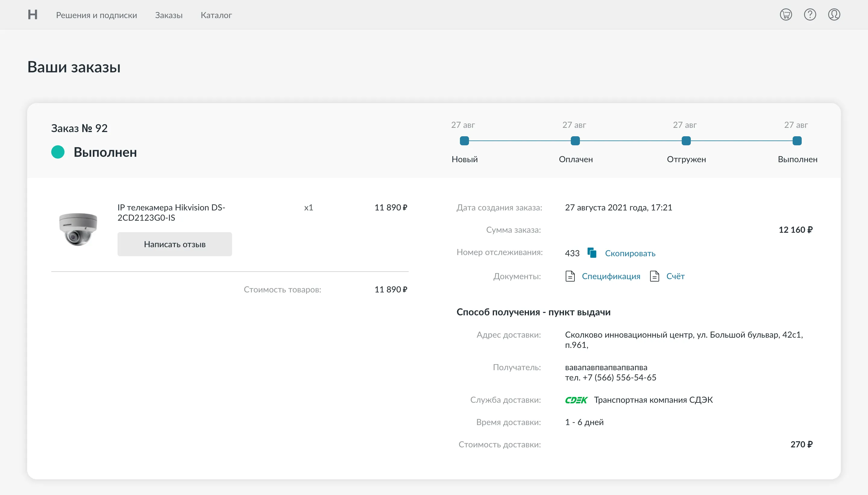Image resolution: width=868 pixels, height=495 pixels.
Task: Open the Счёт document link
Action: click(675, 276)
